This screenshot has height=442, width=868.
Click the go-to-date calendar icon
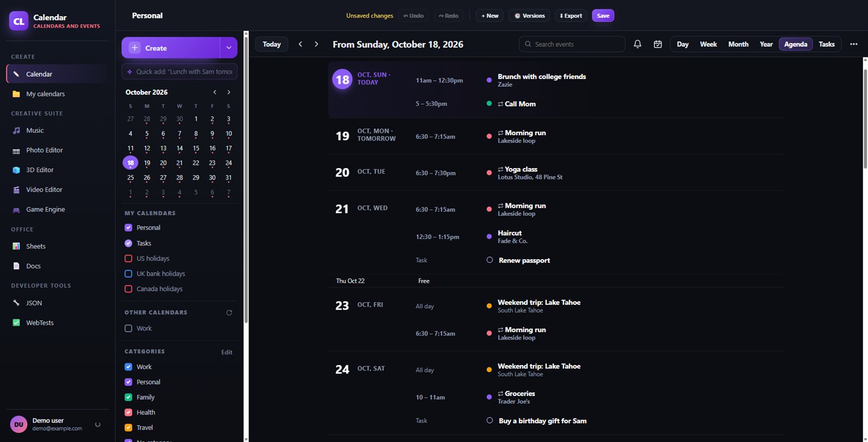point(658,44)
